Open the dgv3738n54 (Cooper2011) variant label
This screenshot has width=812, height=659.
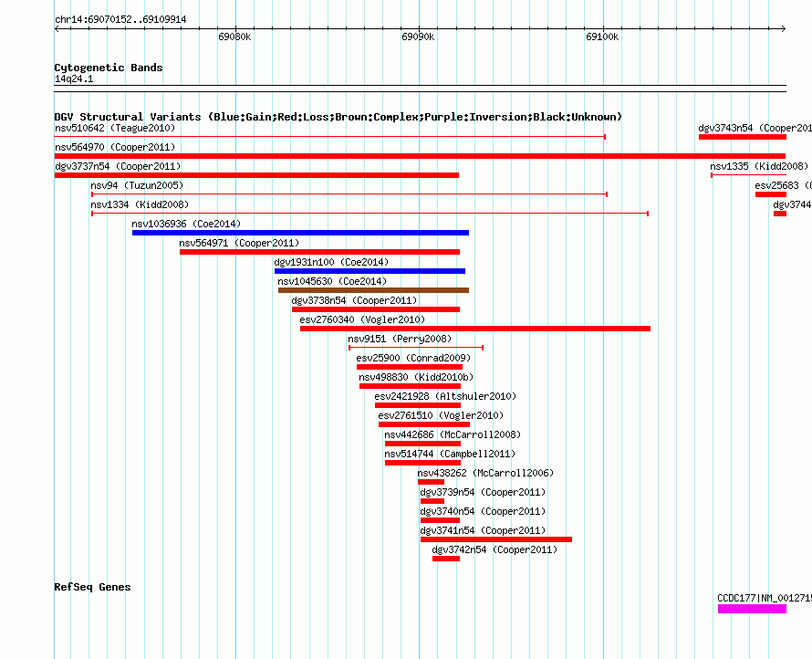pyautogui.click(x=354, y=300)
